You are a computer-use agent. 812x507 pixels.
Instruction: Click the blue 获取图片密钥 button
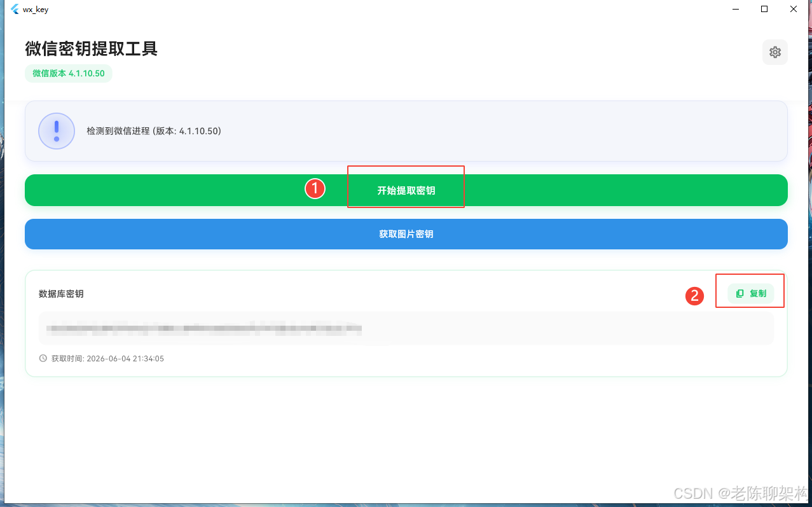click(x=406, y=234)
